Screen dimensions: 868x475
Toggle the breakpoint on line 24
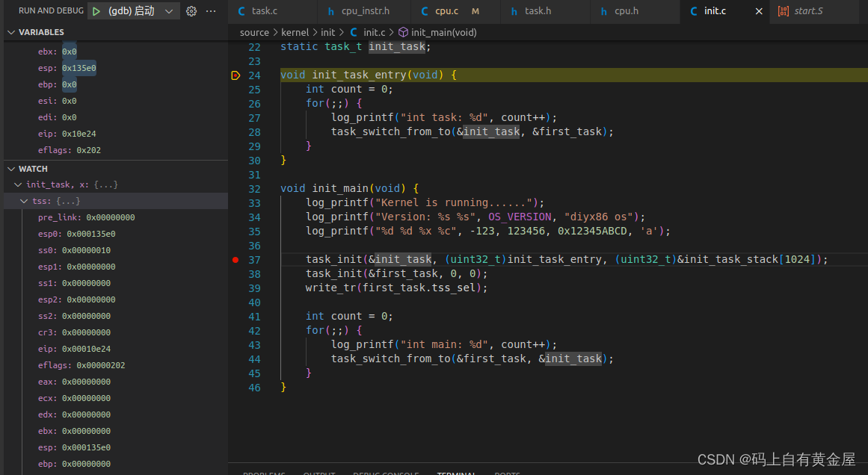pyautogui.click(x=236, y=75)
